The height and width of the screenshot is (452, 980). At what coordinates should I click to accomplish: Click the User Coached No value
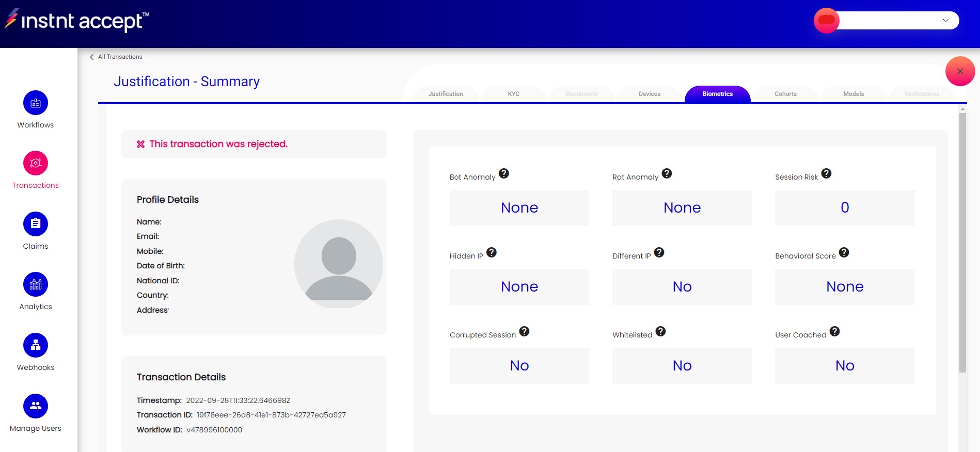[845, 366]
